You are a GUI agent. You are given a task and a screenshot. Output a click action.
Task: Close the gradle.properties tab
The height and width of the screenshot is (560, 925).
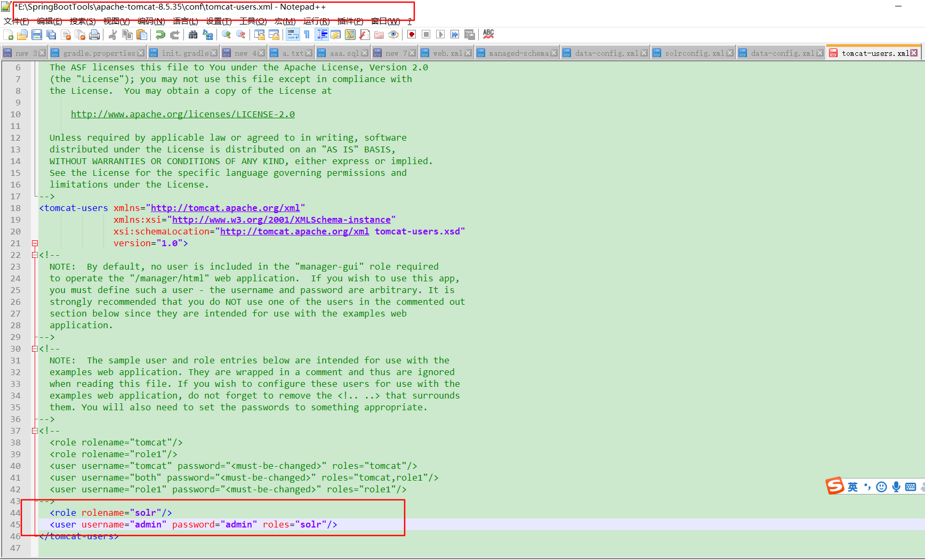141,53
